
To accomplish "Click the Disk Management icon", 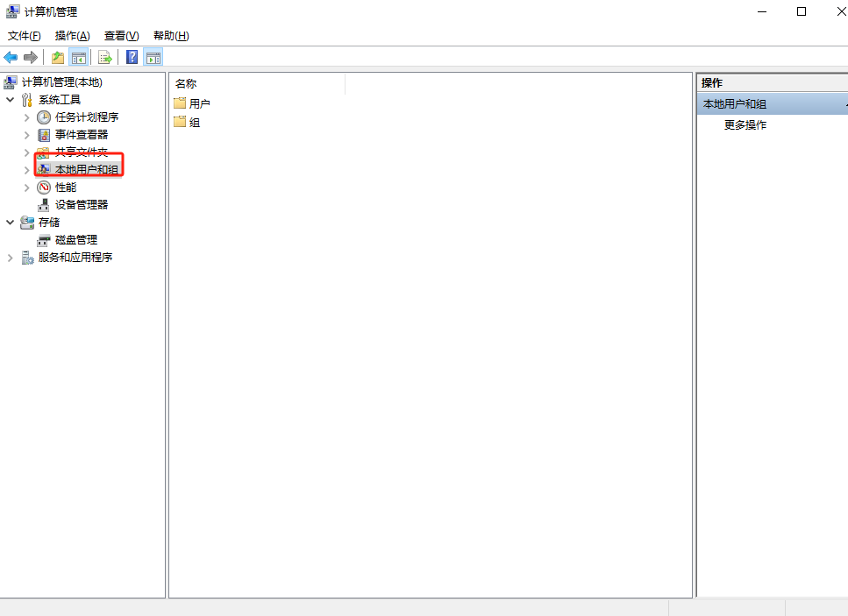I will [43, 240].
